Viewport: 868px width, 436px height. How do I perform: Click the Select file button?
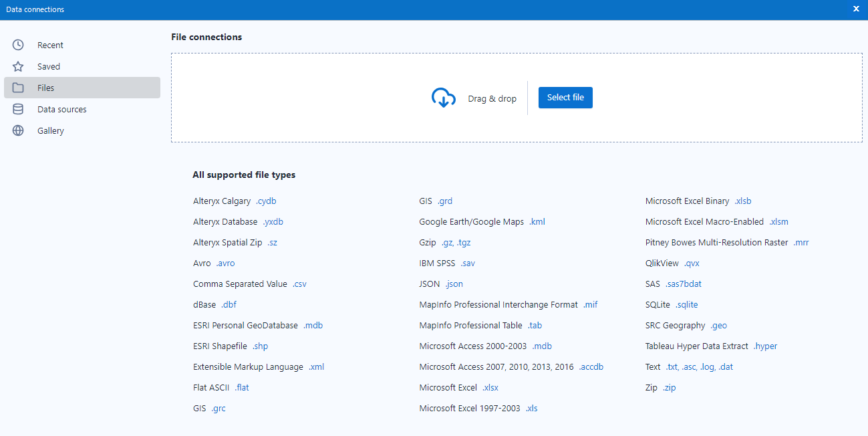coord(565,98)
